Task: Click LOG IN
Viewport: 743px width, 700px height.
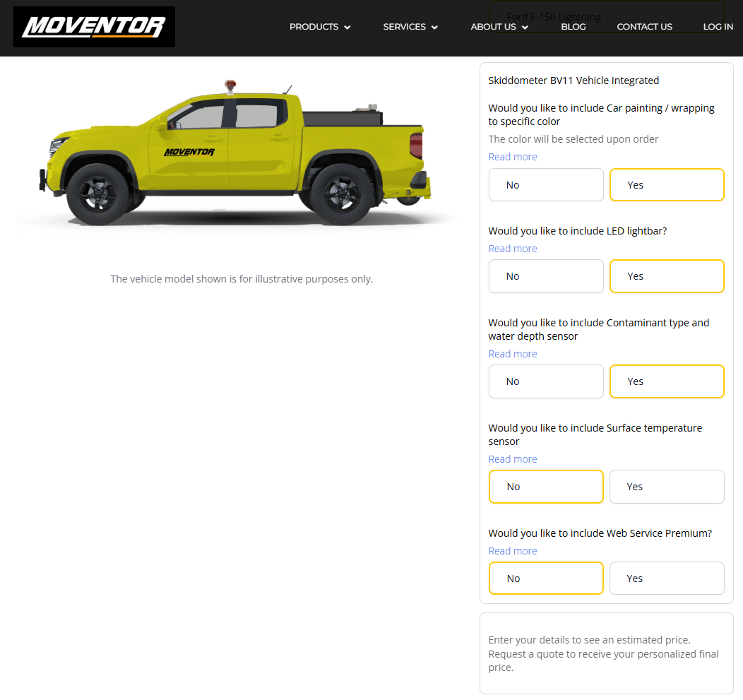Action: (718, 26)
